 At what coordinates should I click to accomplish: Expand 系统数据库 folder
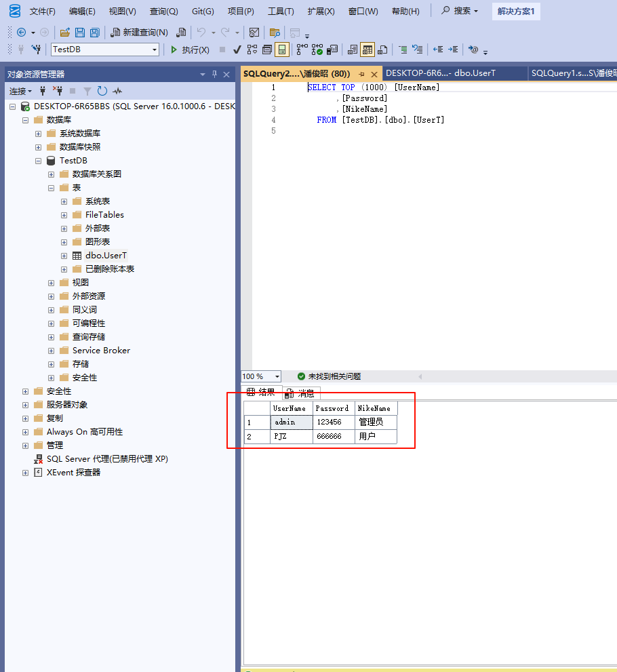click(38, 134)
